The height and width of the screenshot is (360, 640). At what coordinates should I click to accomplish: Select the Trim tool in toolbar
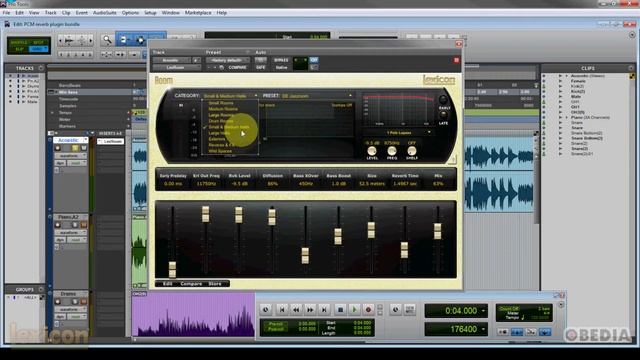point(124,40)
